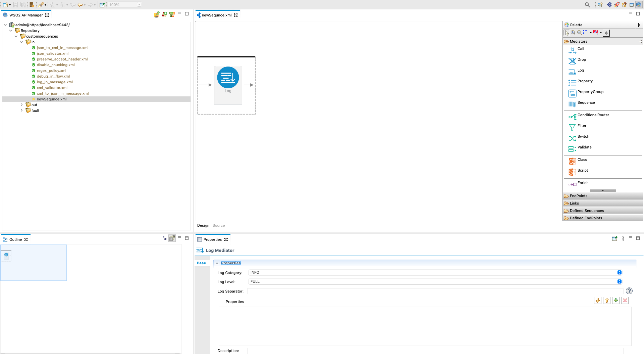Switch to the Source tab

tap(219, 225)
